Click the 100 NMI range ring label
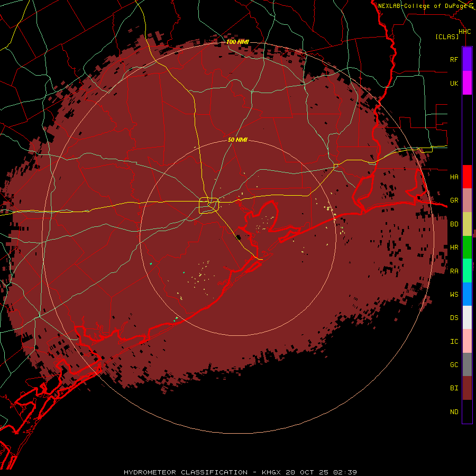 click(x=237, y=42)
